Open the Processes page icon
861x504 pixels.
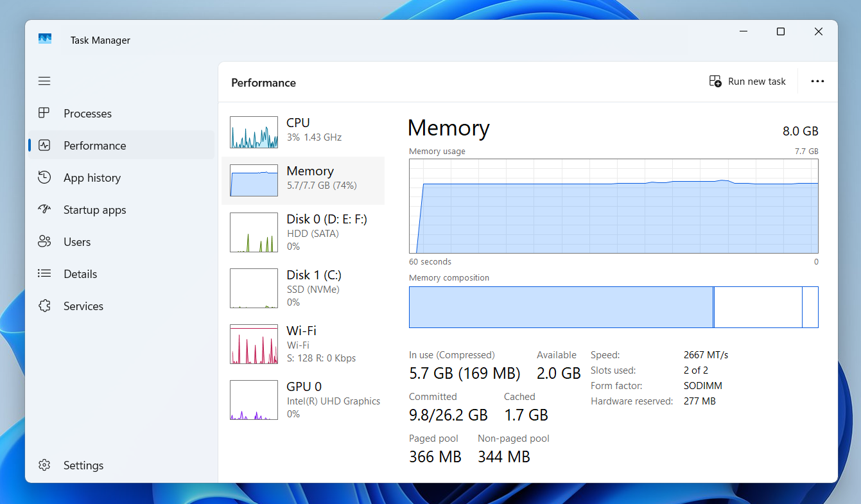click(x=44, y=113)
